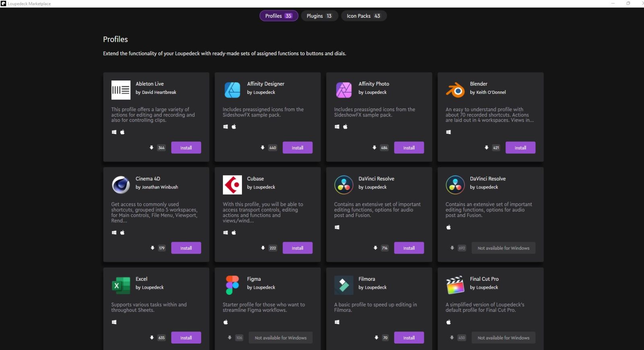
Task: Click the Apple platform icon on Figma card
Action: 225,322
